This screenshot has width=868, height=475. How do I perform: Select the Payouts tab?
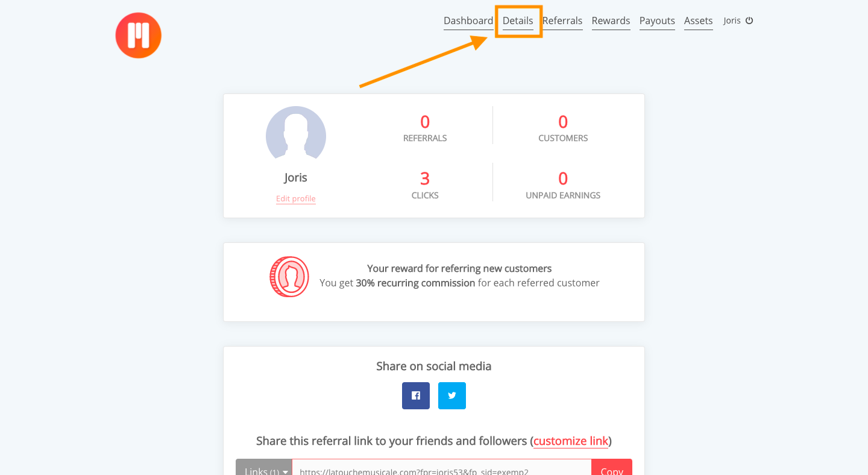tap(657, 21)
